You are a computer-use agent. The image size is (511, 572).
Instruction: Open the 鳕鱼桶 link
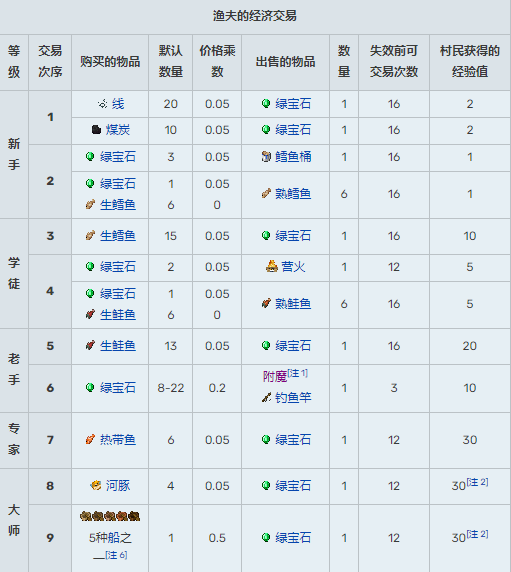[293, 157]
